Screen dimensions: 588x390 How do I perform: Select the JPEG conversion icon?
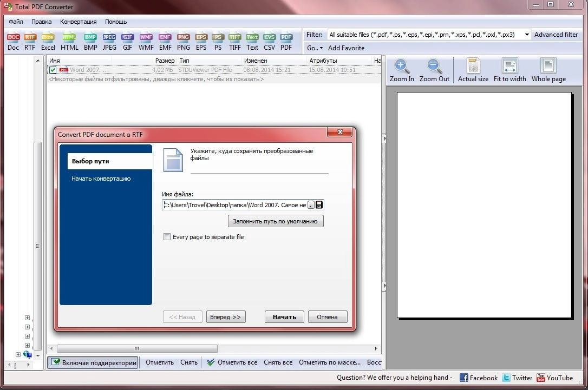[x=109, y=42]
